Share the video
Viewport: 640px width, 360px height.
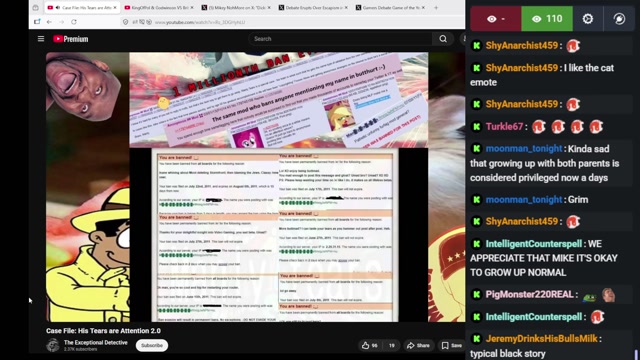point(418,345)
